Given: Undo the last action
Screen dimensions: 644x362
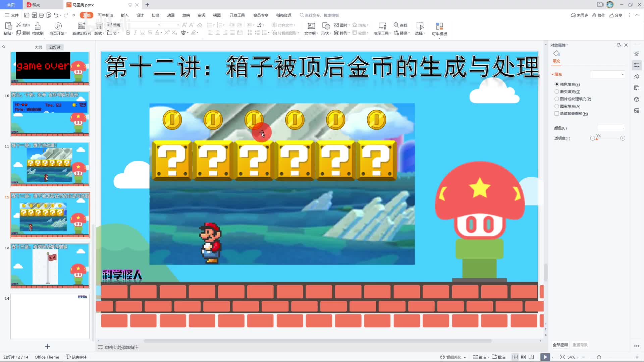Looking at the screenshot, I should (x=56, y=15).
